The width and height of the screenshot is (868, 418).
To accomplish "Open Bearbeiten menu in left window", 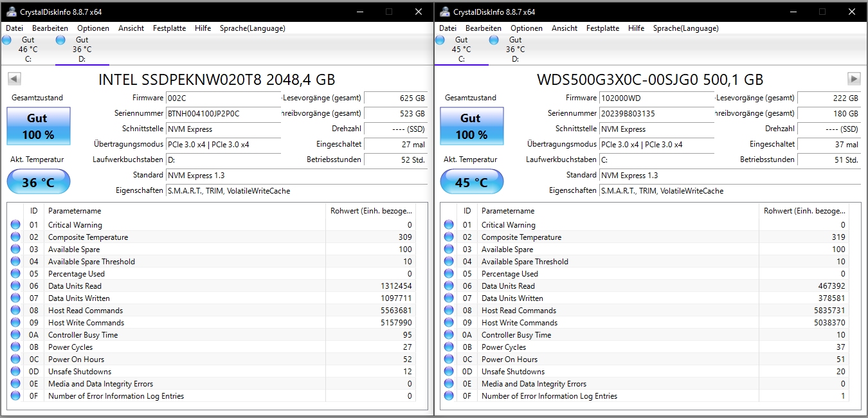I will coord(50,28).
